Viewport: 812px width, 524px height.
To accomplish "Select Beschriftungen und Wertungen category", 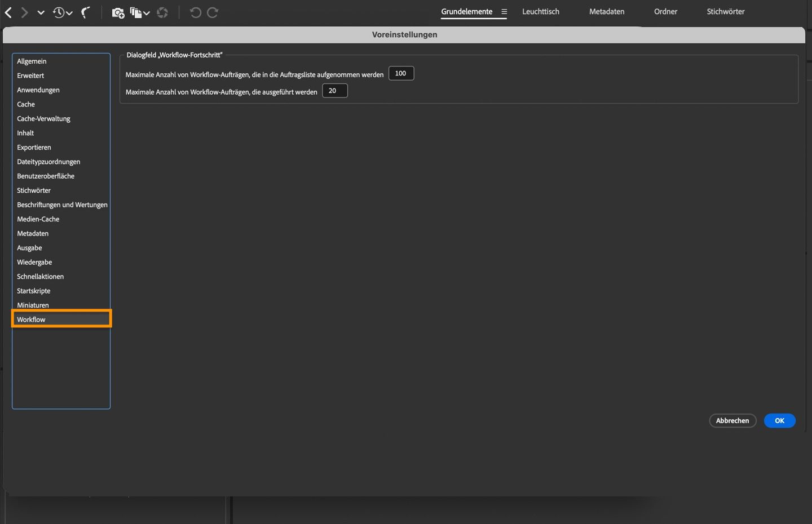I will (61, 205).
